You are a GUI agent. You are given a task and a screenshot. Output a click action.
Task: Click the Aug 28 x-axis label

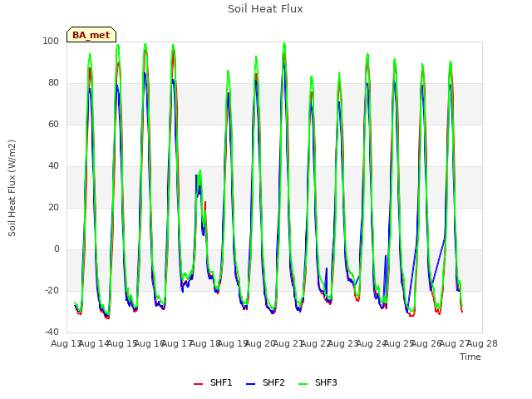tap(482, 343)
